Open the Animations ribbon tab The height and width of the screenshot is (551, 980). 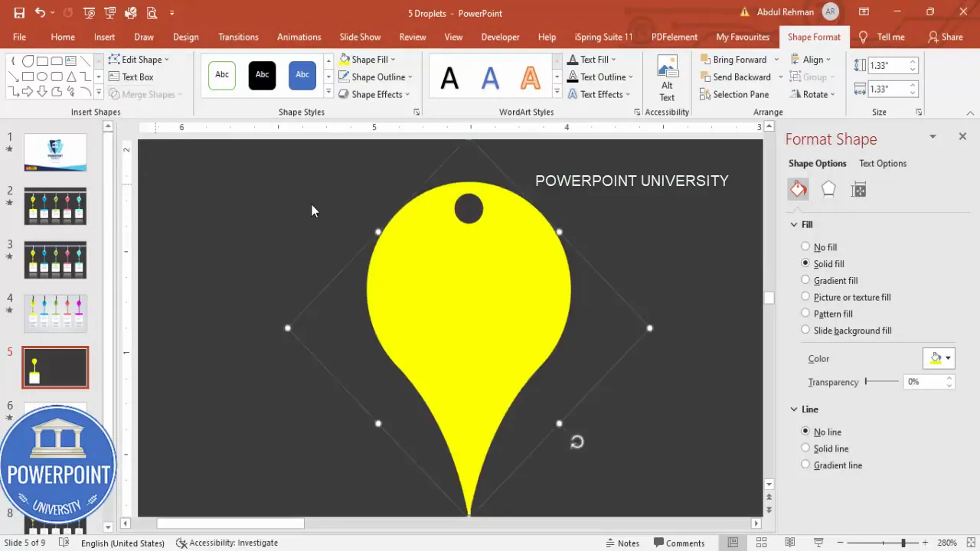point(299,37)
